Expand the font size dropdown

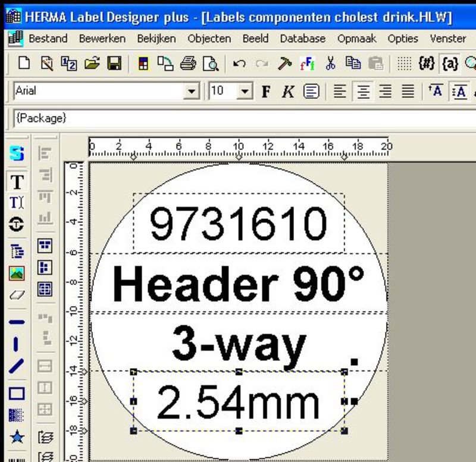(245, 92)
